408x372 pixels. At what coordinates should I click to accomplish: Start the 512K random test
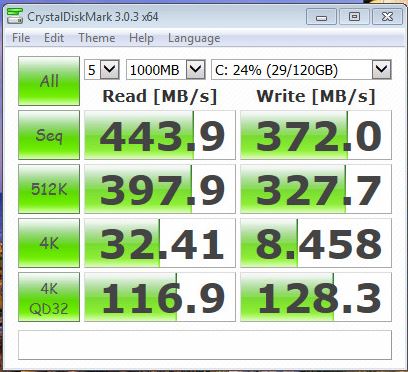tap(49, 189)
